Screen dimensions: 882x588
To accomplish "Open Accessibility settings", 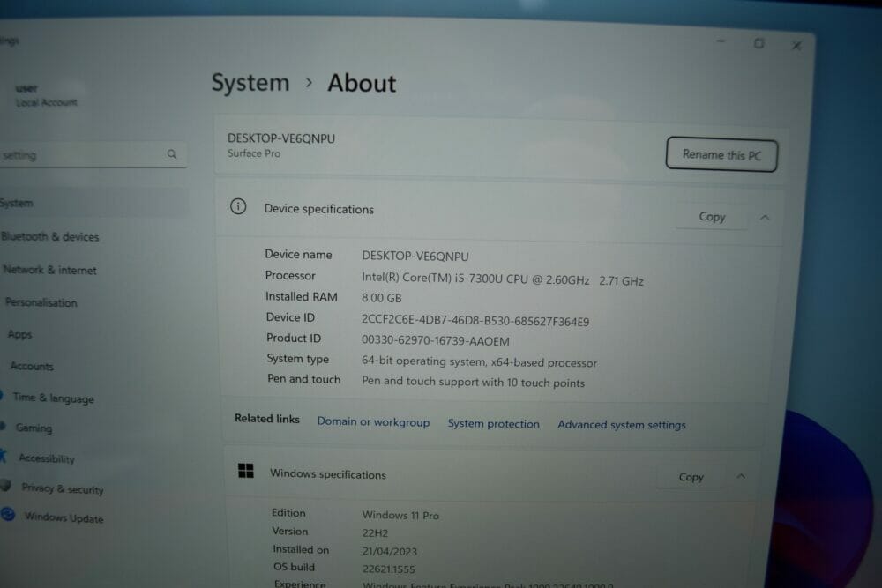I will pyautogui.click(x=47, y=458).
